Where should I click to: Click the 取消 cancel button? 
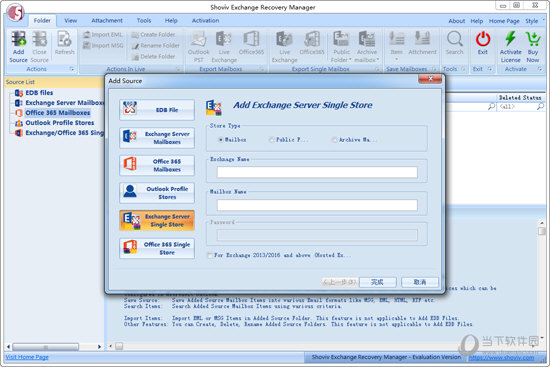[420, 282]
